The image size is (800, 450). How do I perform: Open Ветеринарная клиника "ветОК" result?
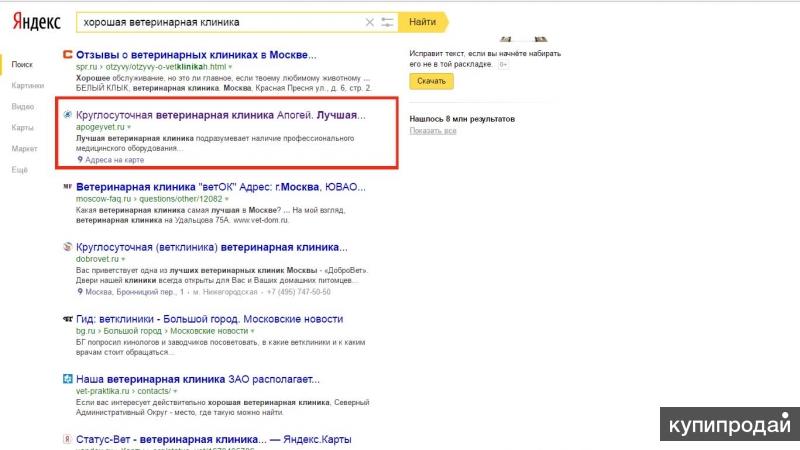[220, 187]
